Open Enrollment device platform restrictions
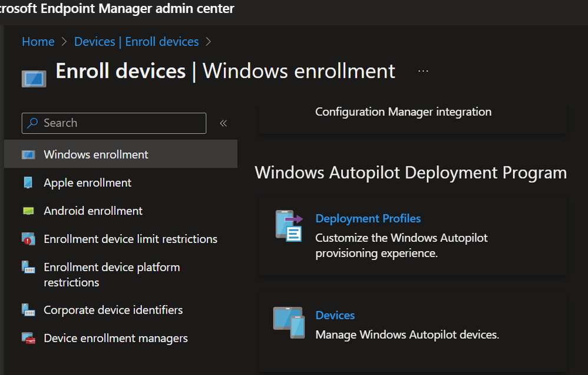The image size is (588, 375). (x=121, y=275)
